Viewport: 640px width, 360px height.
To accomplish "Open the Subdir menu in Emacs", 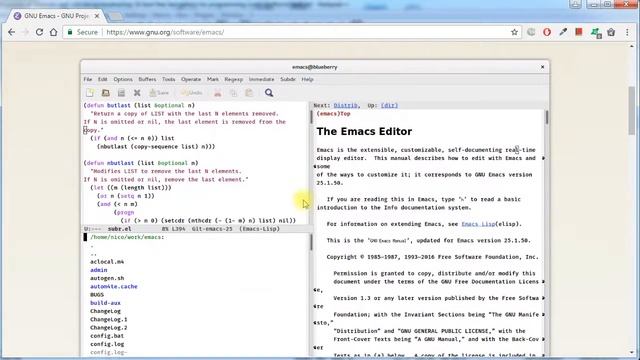I will (288, 79).
